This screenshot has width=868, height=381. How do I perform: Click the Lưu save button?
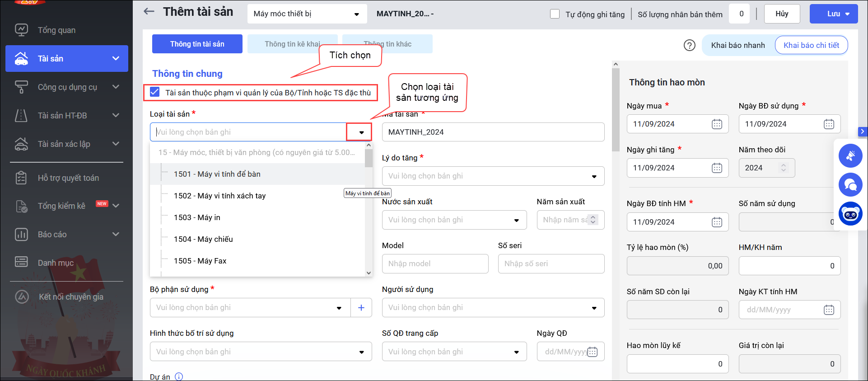pyautogui.click(x=834, y=14)
